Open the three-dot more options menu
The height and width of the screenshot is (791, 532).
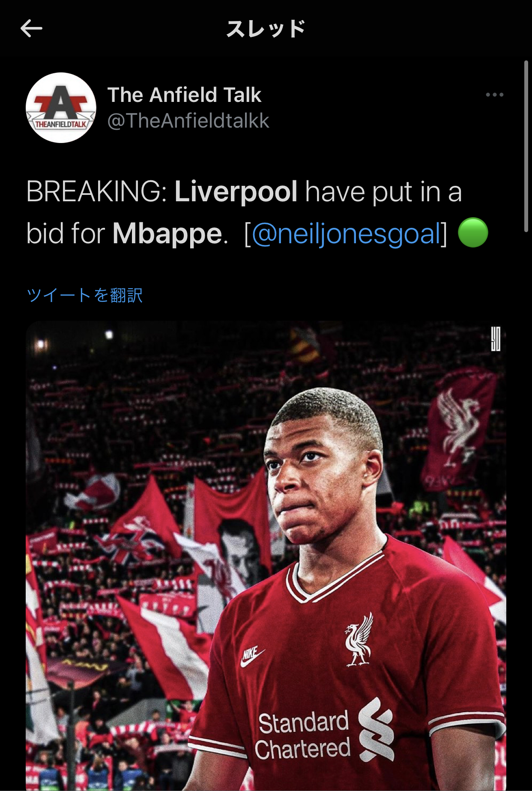494,95
